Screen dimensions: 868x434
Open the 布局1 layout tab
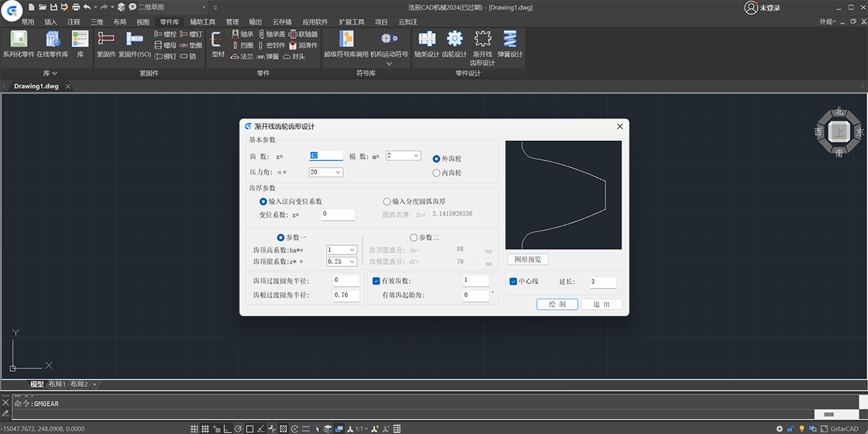57,384
